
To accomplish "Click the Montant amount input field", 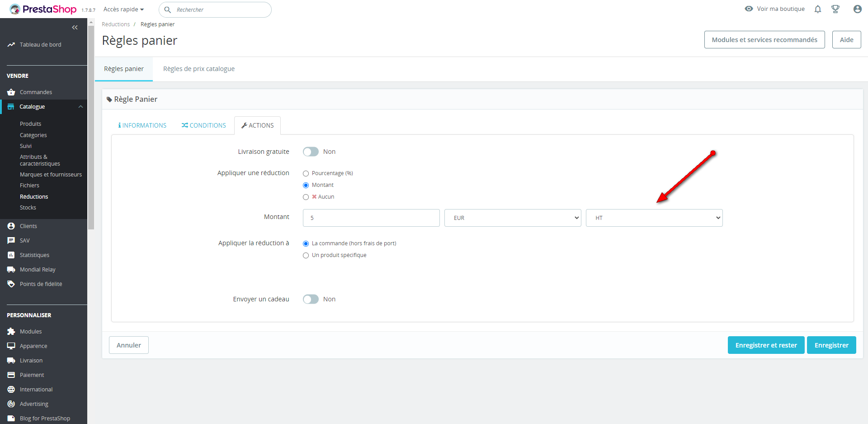I will [371, 218].
